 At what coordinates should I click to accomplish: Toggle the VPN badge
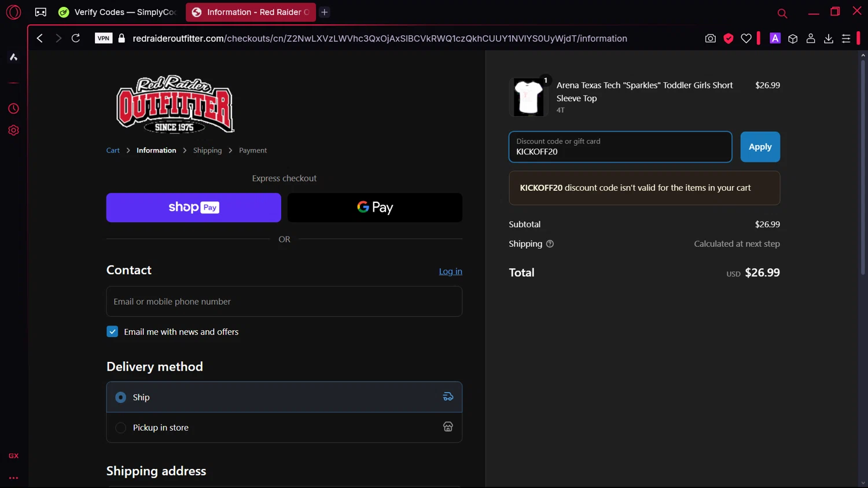pyautogui.click(x=104, y=38)
